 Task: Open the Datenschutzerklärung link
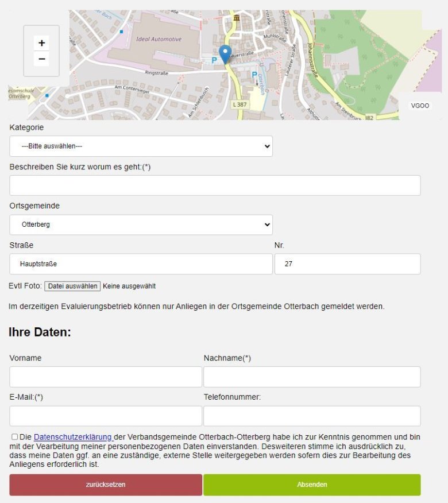coord(73,437)
